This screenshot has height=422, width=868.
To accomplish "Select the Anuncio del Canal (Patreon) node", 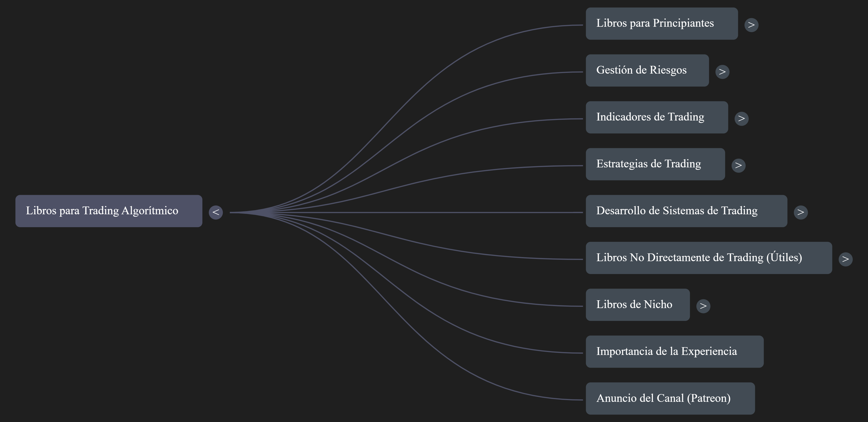I will click(x=670, y=398).
